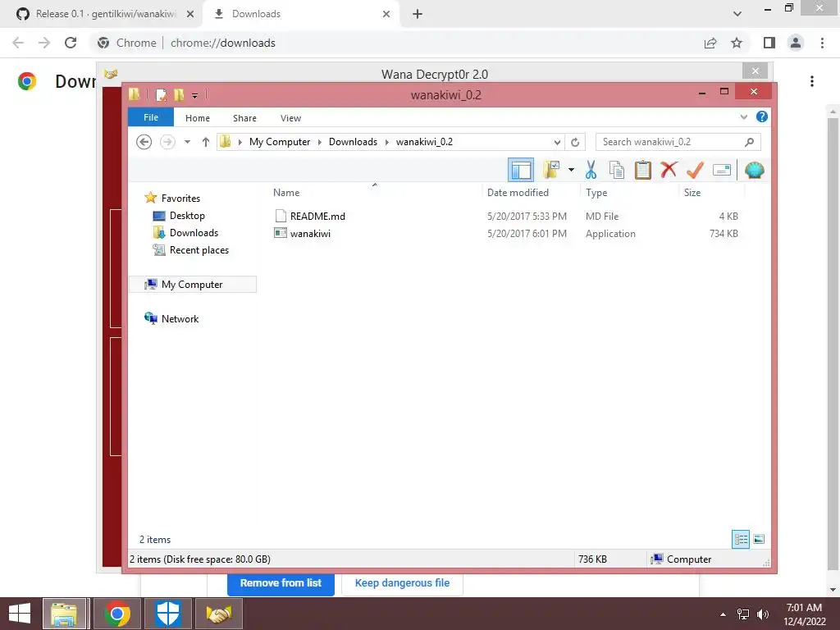The height and width of the screenshot is (630, 840).
Task: Toggle the navigation pane layout button
Action: (x=520, y=171)
